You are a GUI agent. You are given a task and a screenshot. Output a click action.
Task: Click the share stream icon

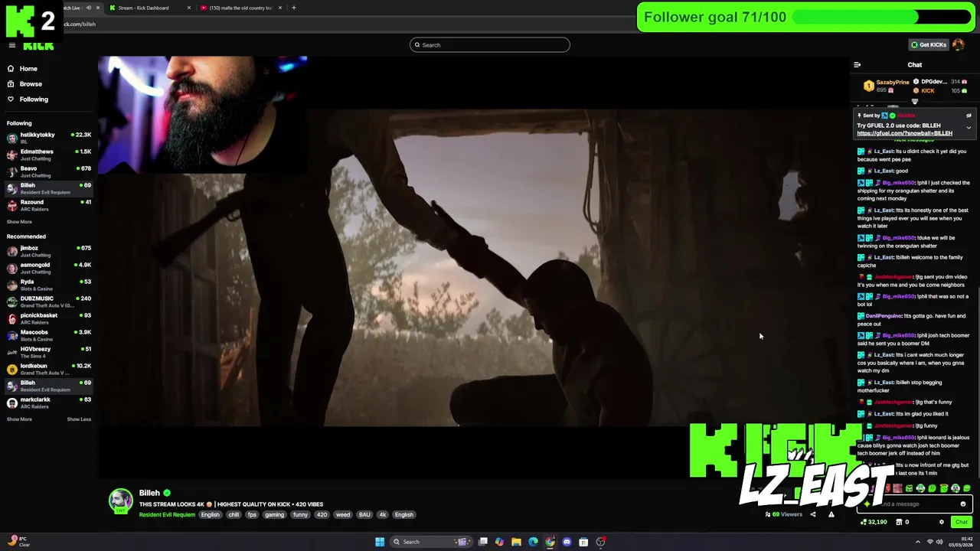coord(813,514)
